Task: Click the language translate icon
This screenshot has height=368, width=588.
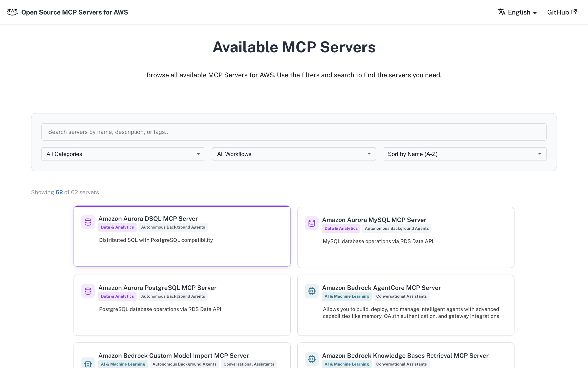Action: (502, 12)
